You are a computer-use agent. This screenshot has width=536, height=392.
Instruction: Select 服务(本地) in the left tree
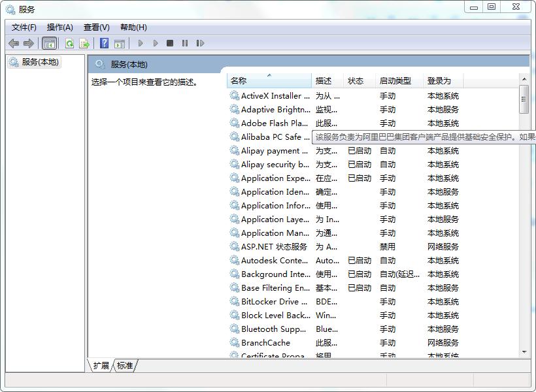coord(35,61)
